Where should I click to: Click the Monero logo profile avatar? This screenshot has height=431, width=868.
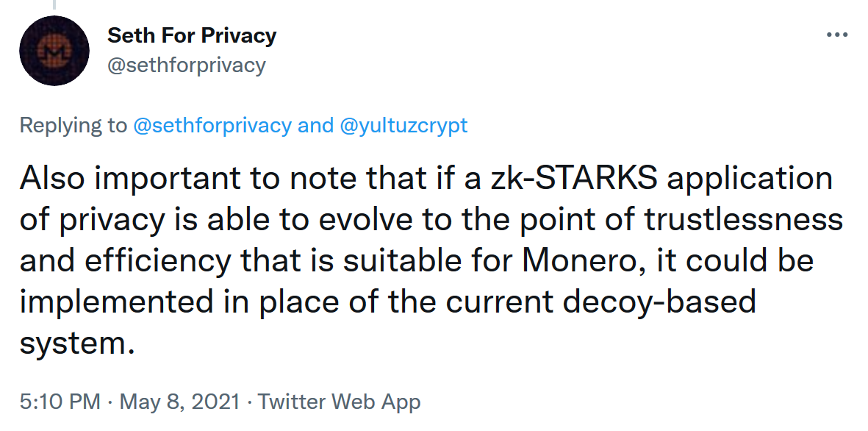[x=54, y=51]
